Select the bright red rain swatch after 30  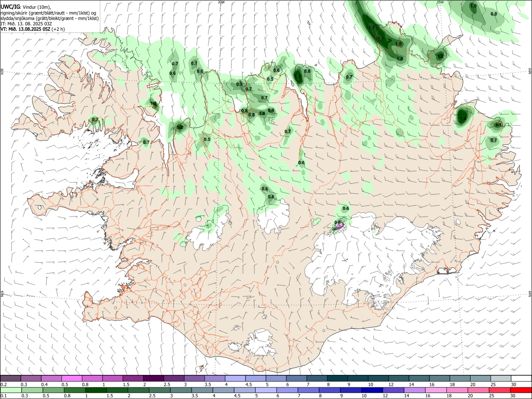click(521, 390)
